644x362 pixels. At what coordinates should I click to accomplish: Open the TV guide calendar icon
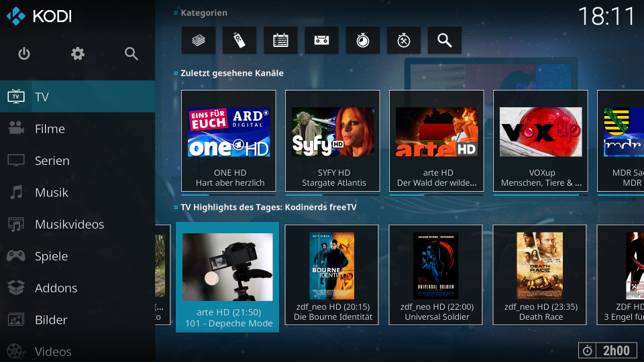(x=280, y=40)
